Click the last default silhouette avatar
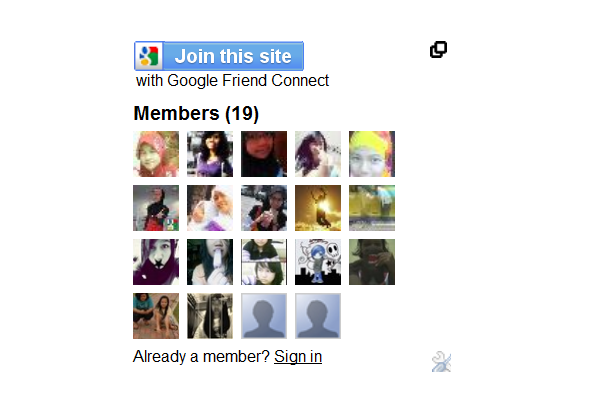The height and width of the screenshot is (408, 614). (x=318, y=316)
